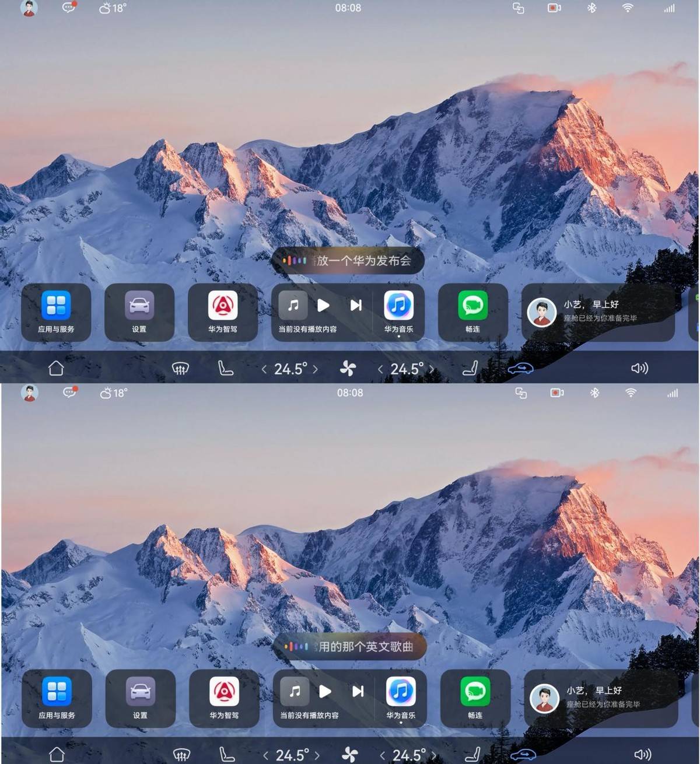Toggle windshield defrost icon in upper screen
This screenshot has width=700, height=764.
click(x=180, y=369)
